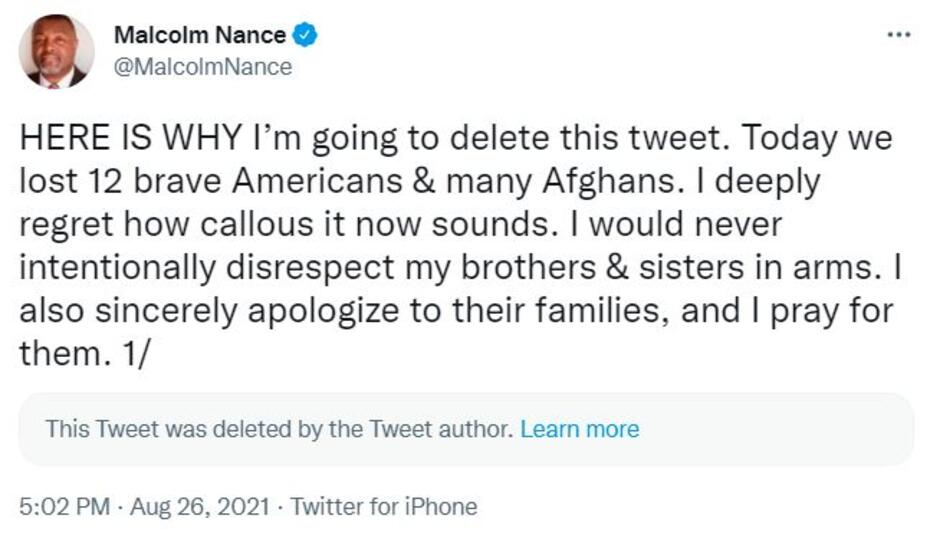
Task: Click the '1/' thread marker
Action: (x=134, y=355)
